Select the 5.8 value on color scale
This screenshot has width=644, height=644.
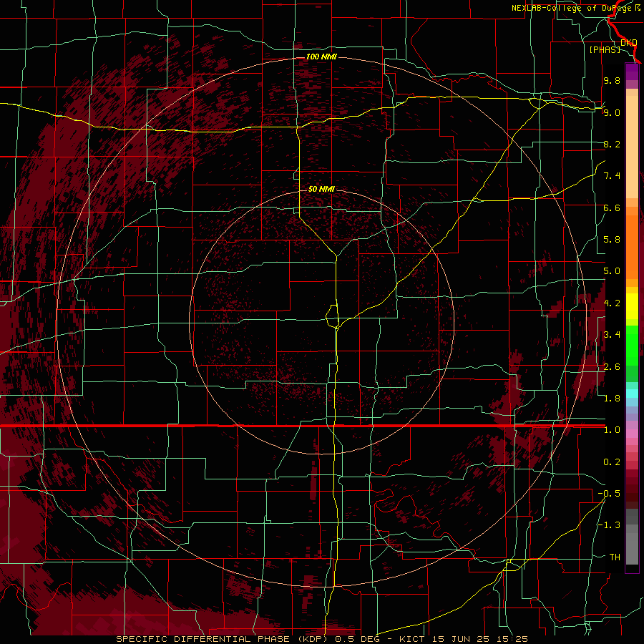[x=612, y=240]
